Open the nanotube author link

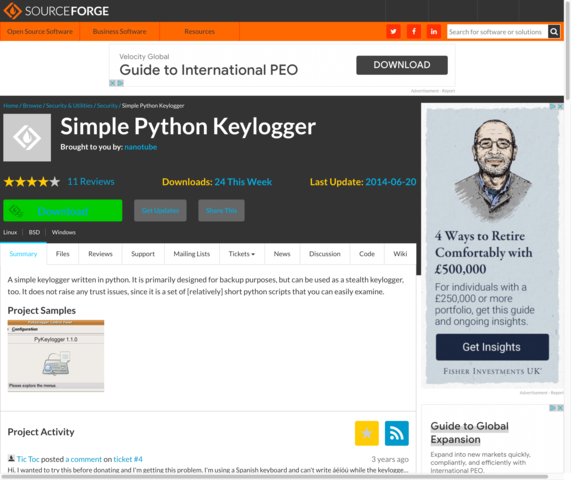(x=141, y=147)
